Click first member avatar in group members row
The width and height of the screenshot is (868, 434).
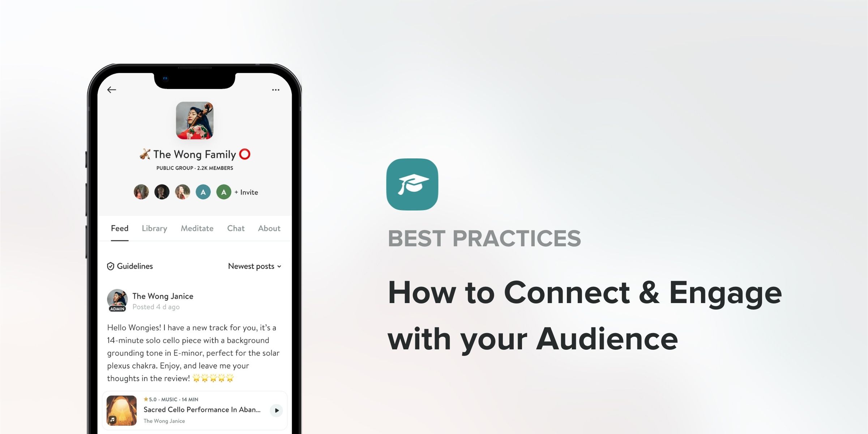141,192
